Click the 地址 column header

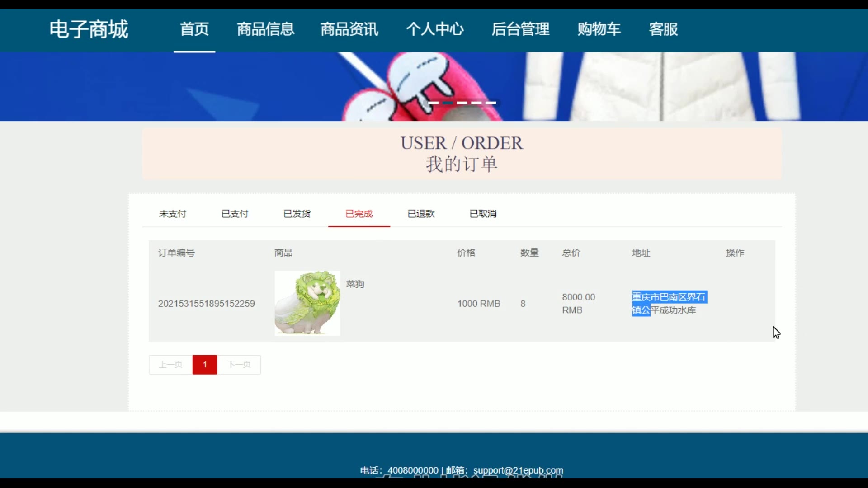coord(641,253)
